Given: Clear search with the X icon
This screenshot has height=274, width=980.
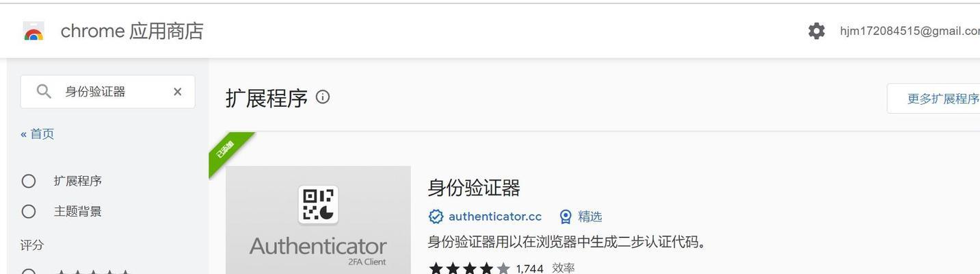Looking at the screenshot, I should point(178,91).
